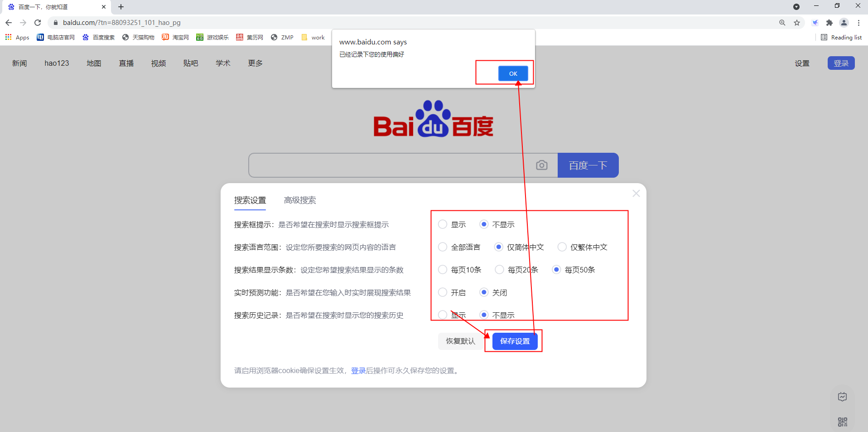Click the site lock icon in address bar
This screenshot has width=868, height=432.
[x=56, y=23]
